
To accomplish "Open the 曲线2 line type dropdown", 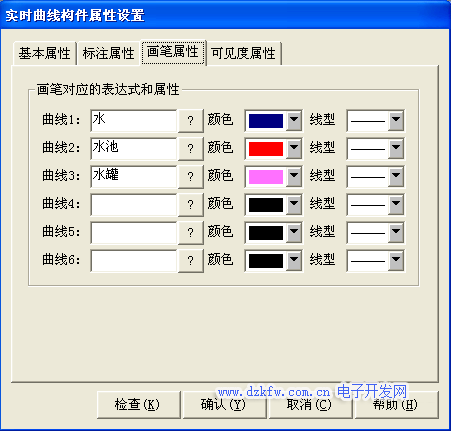I will tap(396, 148).
